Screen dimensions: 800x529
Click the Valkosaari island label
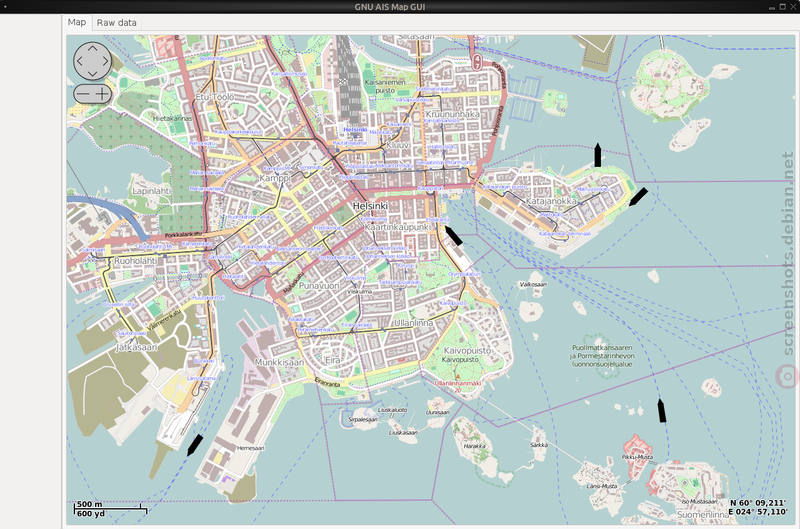[533, 284]
